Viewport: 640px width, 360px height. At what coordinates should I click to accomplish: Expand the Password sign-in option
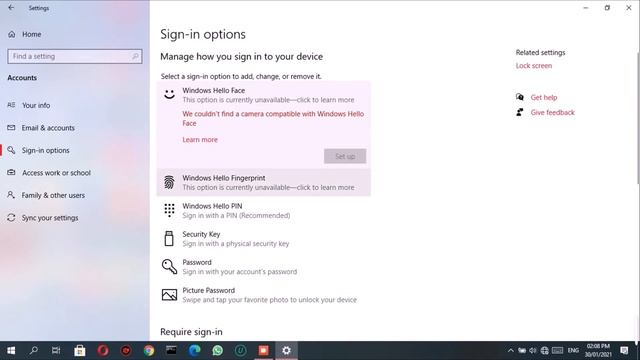point(264,267)
